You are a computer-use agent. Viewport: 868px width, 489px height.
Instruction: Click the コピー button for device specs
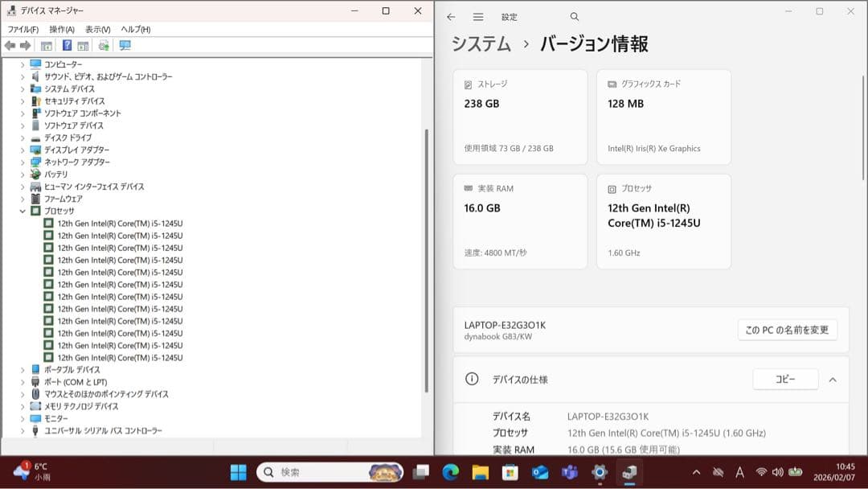785,379
